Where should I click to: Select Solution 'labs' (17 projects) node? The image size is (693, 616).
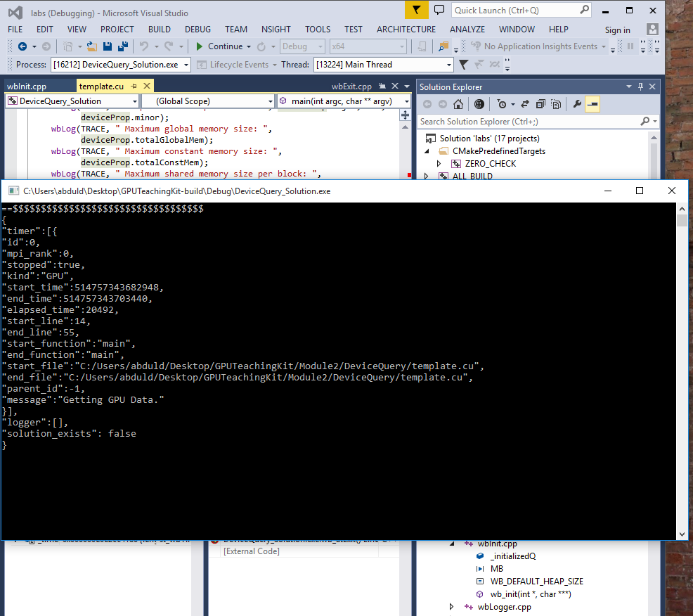(x=489, y=139)
